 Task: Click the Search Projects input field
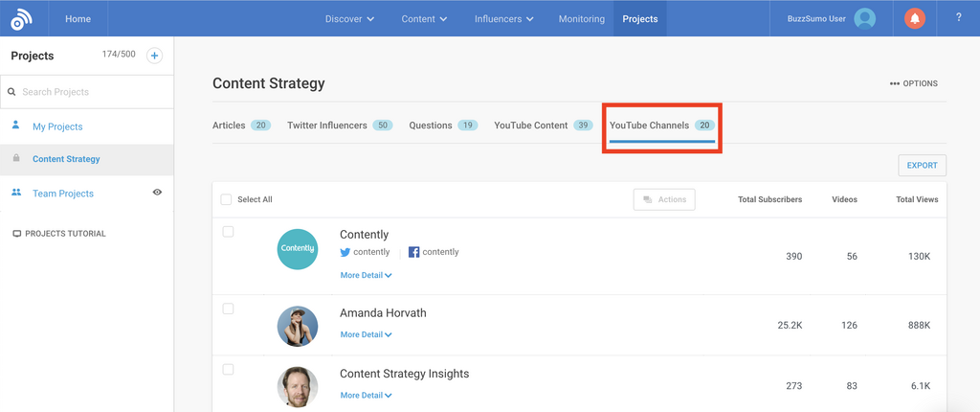click(91, 92)
